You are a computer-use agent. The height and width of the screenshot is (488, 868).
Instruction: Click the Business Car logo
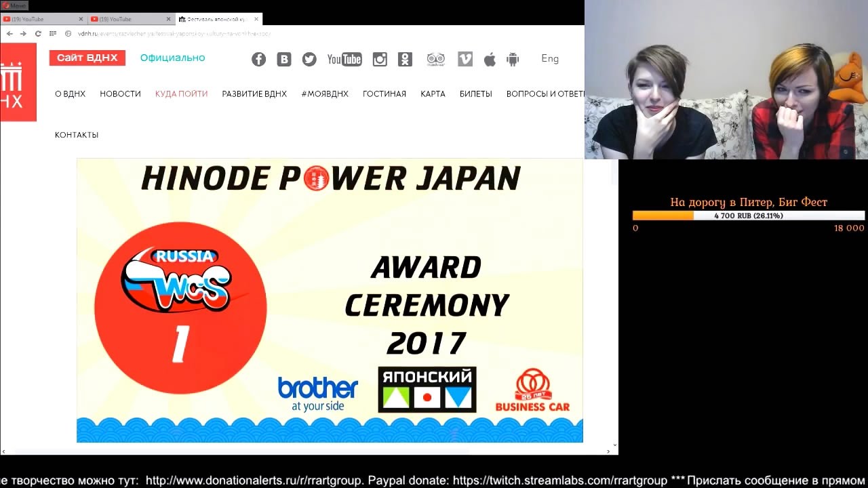tap(532, 390)
